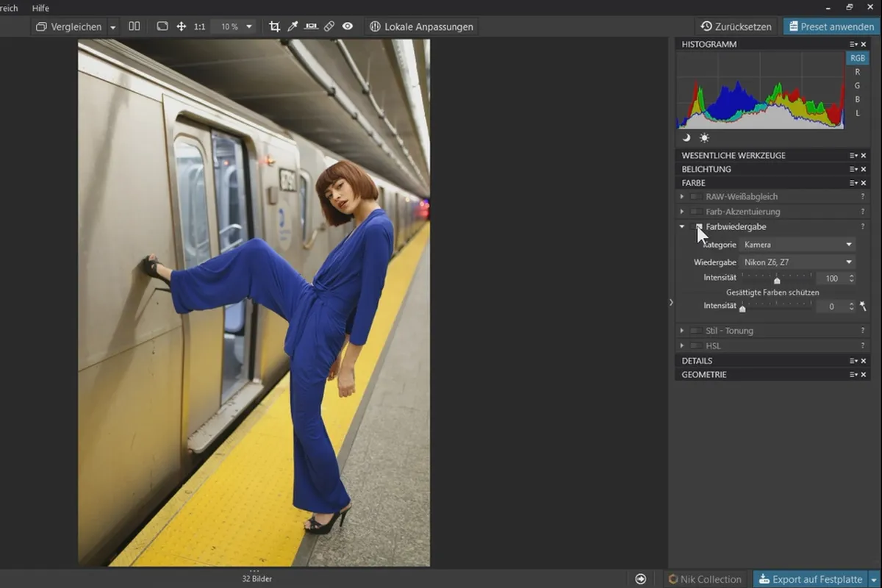Click the fit-to-screen view icon

pos(162,26)
